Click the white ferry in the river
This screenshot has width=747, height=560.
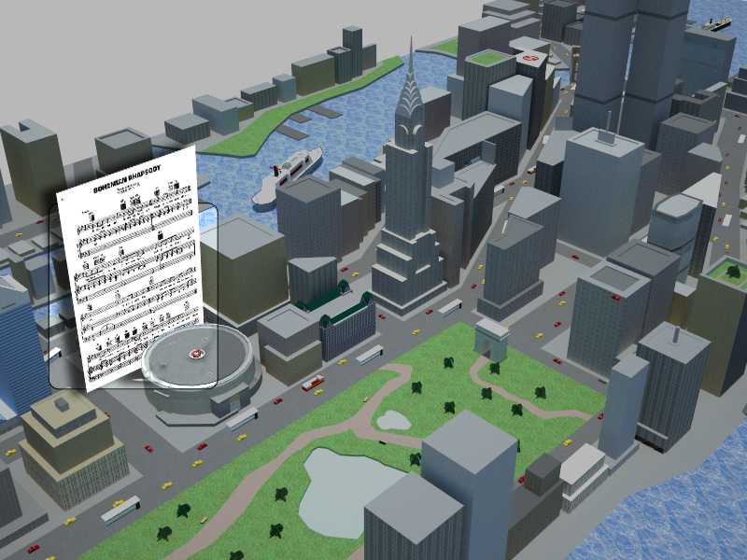point(288,172)
